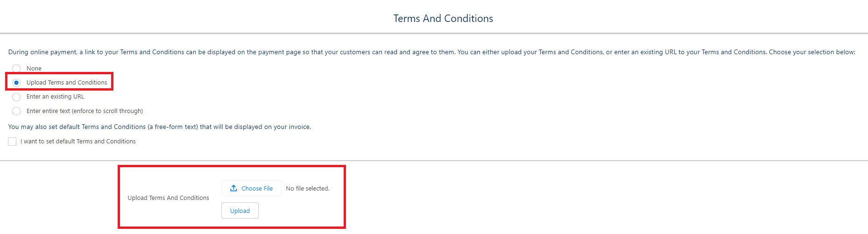This screenshot has width=868, height=234.
Task: Choose the Enter an existing URL radio option
Action: click(16, 97)
